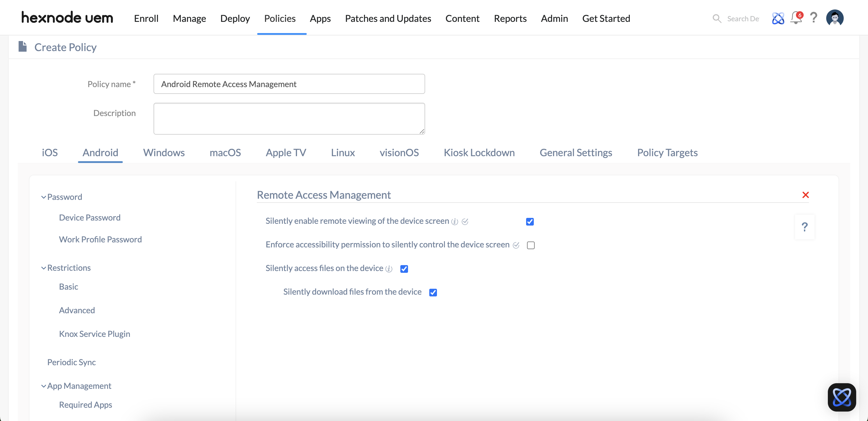Open the Enroll menu

[x=146, y=18]
